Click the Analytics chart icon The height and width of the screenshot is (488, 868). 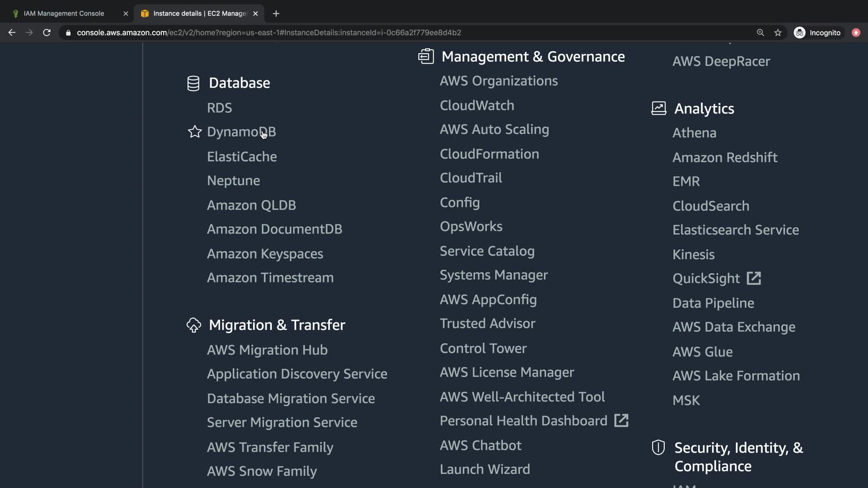tap(658, 108)
